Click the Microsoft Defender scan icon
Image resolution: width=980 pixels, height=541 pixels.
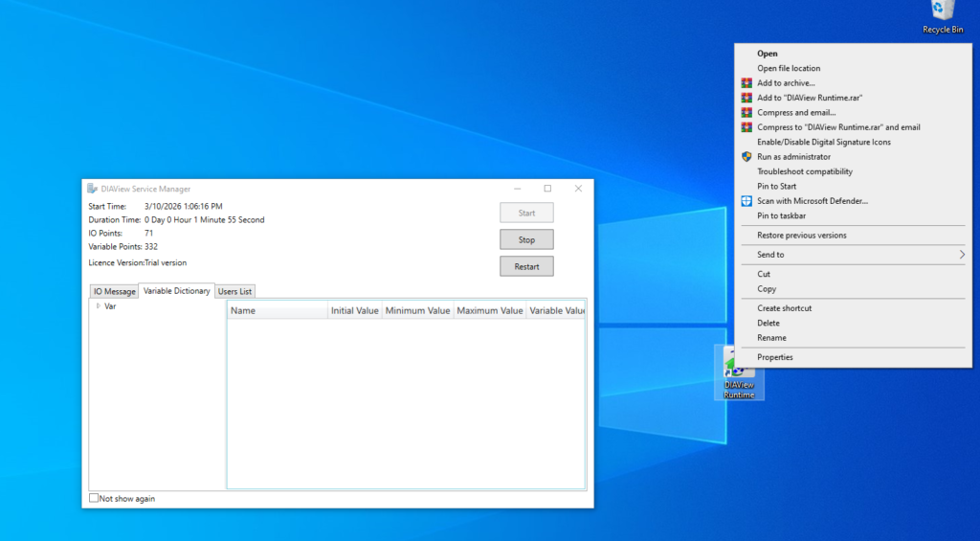click(x=746, y=201)
